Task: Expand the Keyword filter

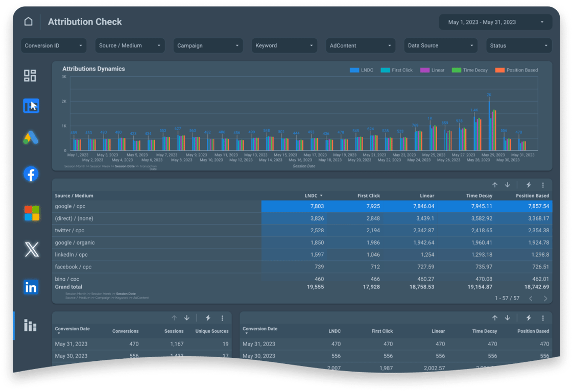Action: (x=284, y=45)
